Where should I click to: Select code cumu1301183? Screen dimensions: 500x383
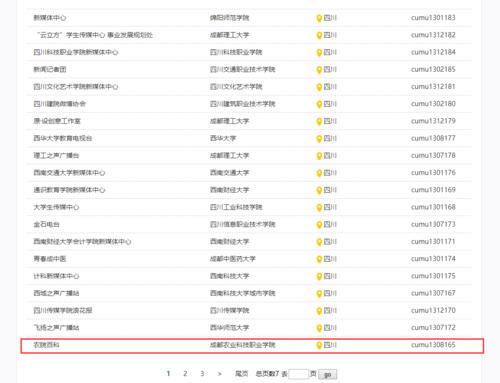[433, 18]
